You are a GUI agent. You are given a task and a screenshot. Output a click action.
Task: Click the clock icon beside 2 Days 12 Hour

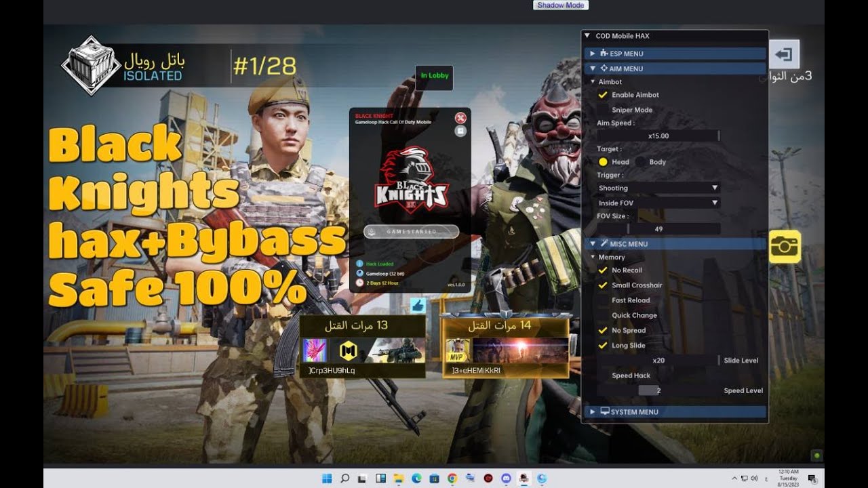pos(359,283)
